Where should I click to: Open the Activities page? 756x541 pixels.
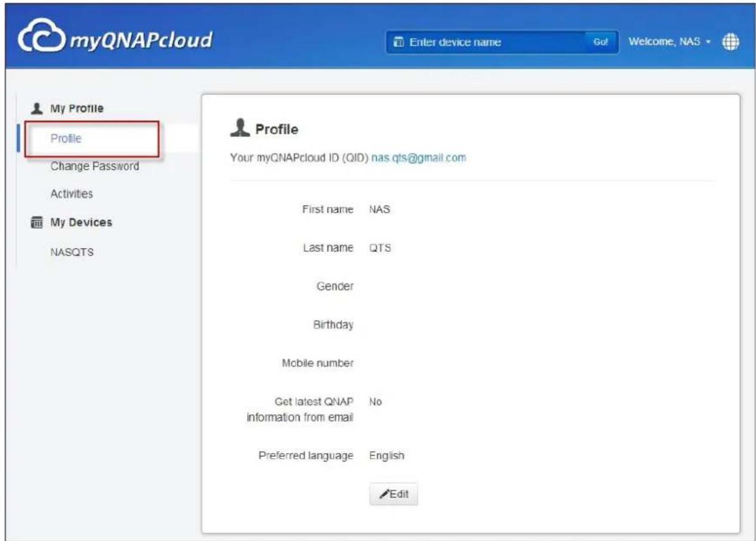[71, 193]
